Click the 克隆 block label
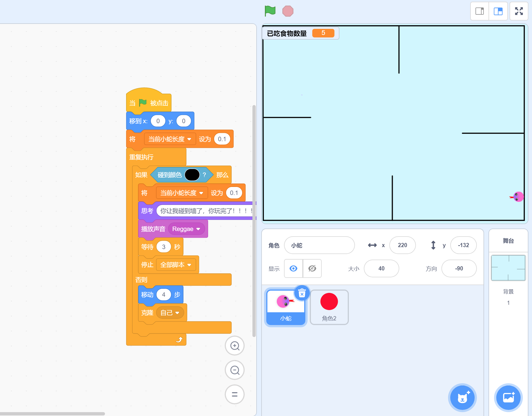Image resolution: width=532 pixels, height=416 pixels. pyautogui.click(x=147, y=313)
